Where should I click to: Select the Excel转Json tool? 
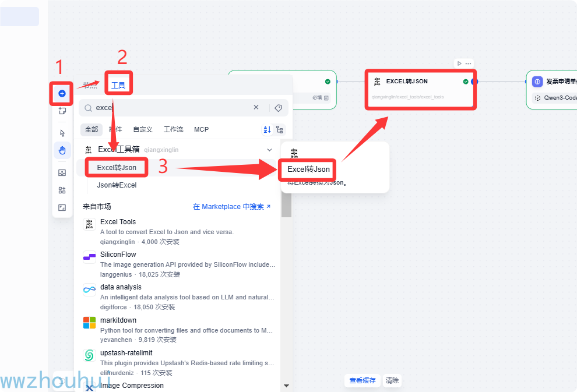(x=117, y=168)
